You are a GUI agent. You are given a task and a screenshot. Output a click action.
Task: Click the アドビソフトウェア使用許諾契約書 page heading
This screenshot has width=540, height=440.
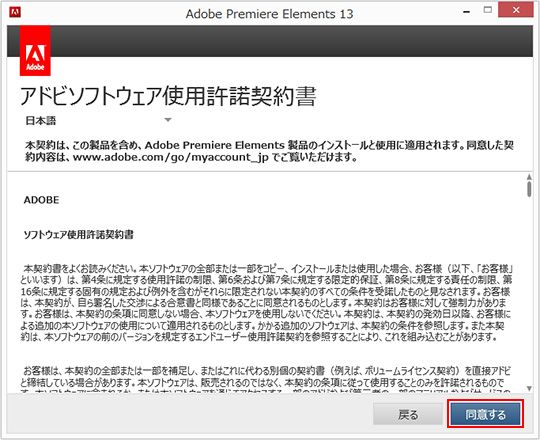168,96
